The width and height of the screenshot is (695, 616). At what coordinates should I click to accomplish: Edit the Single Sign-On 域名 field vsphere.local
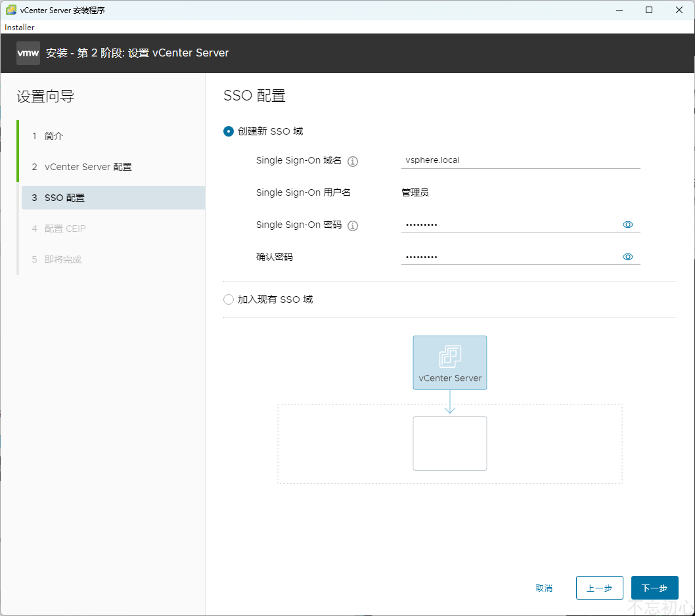click(520, 160)
